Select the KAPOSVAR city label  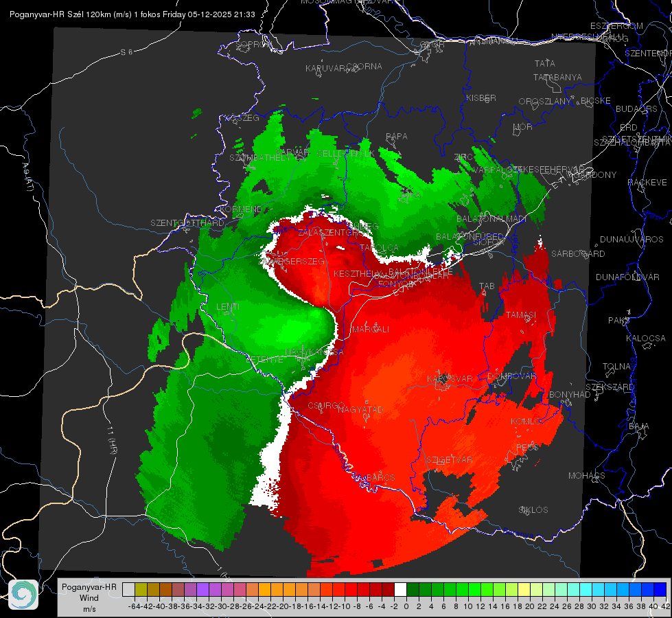coord(450,378)
